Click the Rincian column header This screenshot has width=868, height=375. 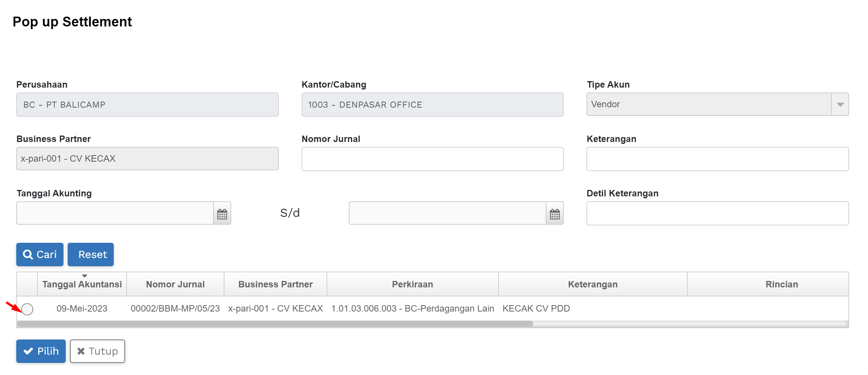pyautogui.click(x=781, y=284)
